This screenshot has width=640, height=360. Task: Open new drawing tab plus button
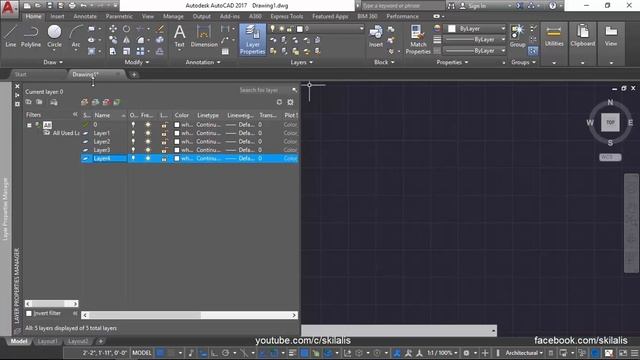(134, 75)
